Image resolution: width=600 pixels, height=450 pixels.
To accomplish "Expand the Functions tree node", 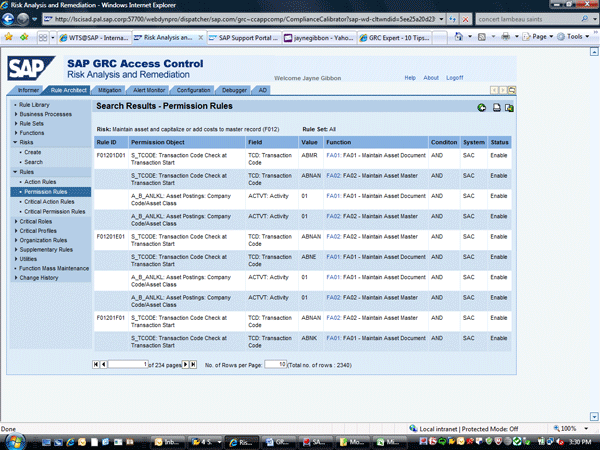I will coord(16,133).
